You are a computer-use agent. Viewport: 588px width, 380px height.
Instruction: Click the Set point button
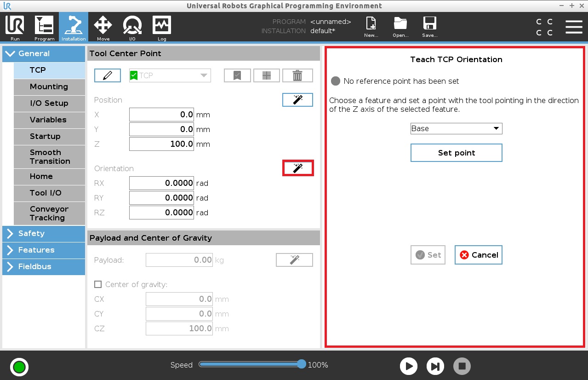click(x=456, y=153)
